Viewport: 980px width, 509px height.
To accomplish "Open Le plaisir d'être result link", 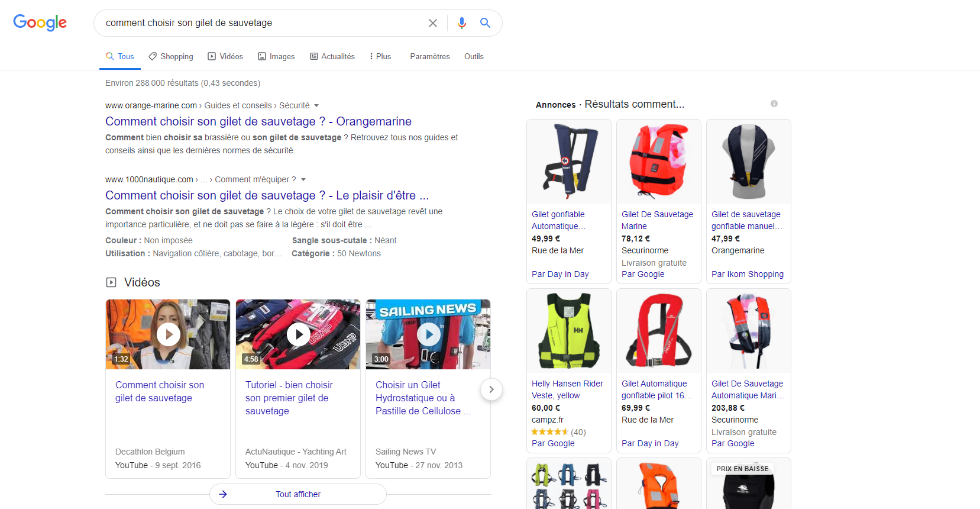I will point(267,195).
